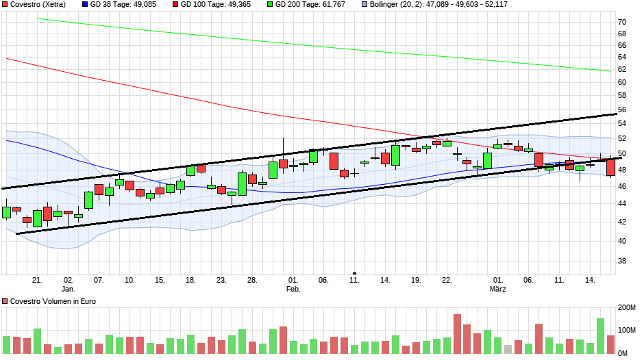Image resolution: width=644 pixels, height=360 pixels.
Task: Click the red Covestro (Xetra) legend swatch
Action: click(x=5, y=5)
